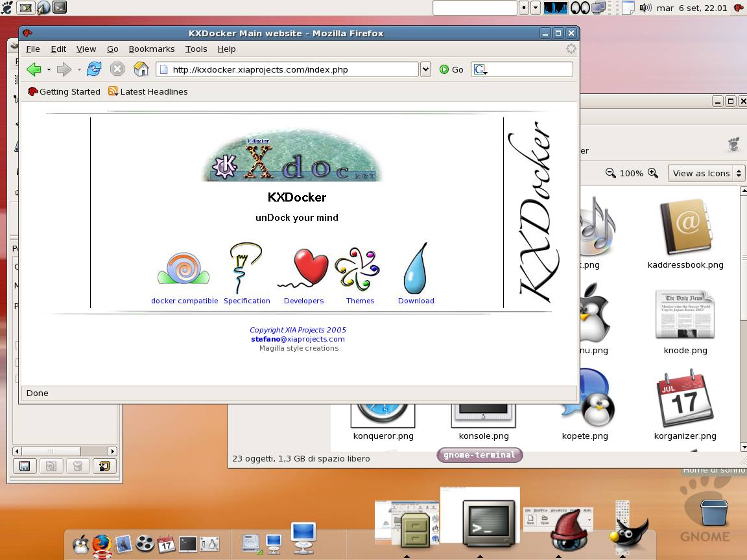Click the terminal launcher in the top panel
The image size is (747, 560).
(60, 7)
